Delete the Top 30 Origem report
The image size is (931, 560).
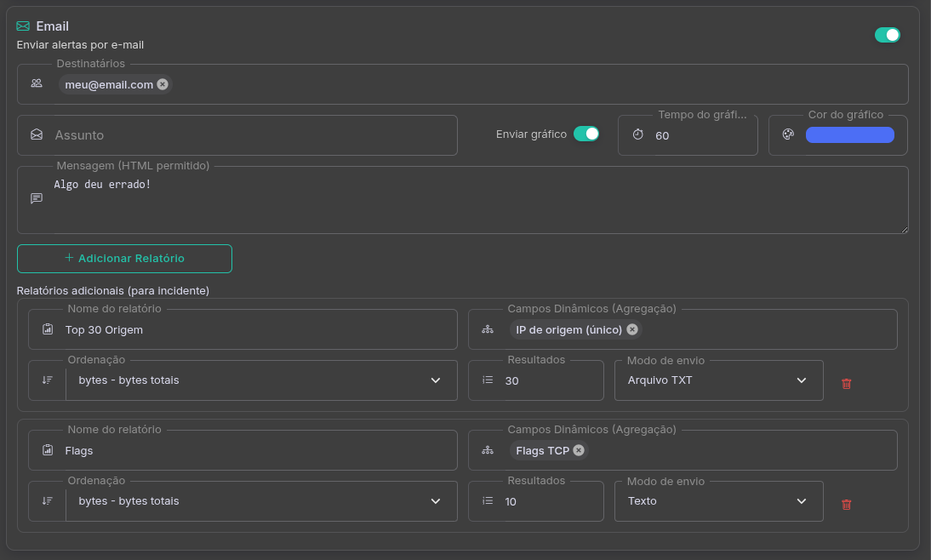[x=846, y=384]
